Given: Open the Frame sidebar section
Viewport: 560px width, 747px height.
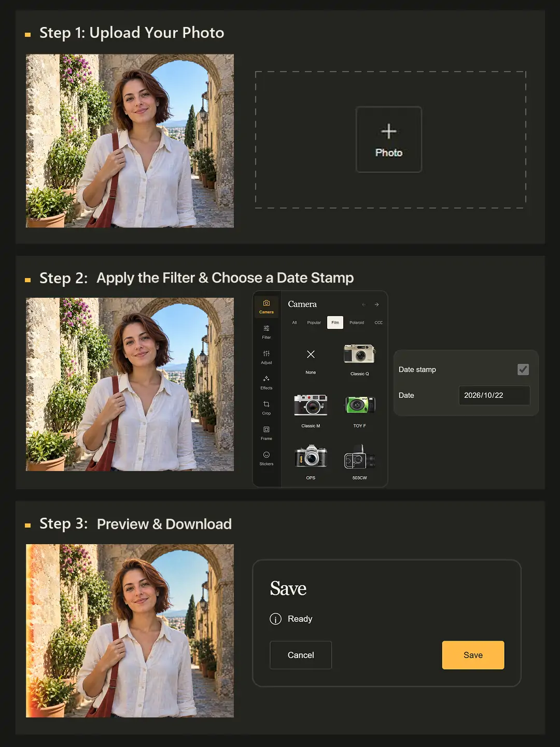Looking at the screenshot, I should [x=267, y=434].
